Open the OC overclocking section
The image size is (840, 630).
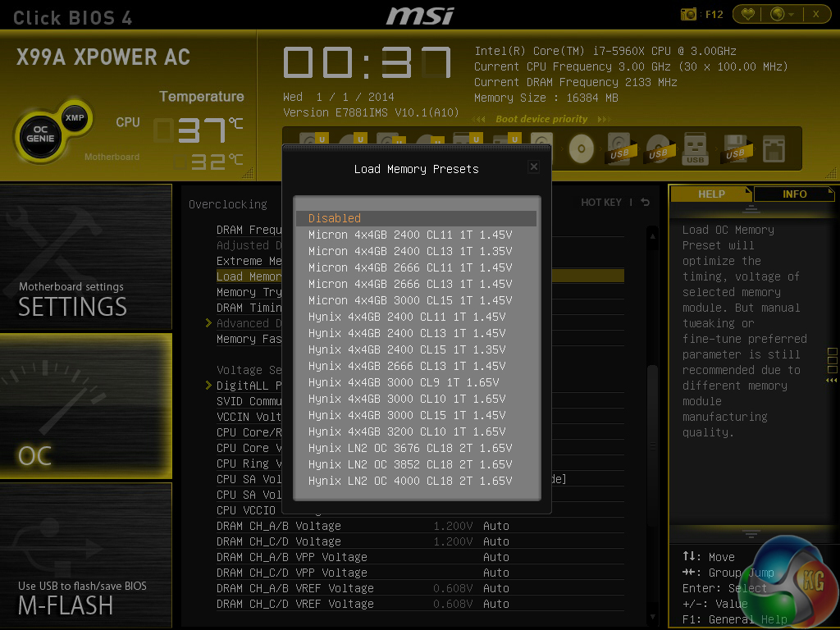(85, 405)
